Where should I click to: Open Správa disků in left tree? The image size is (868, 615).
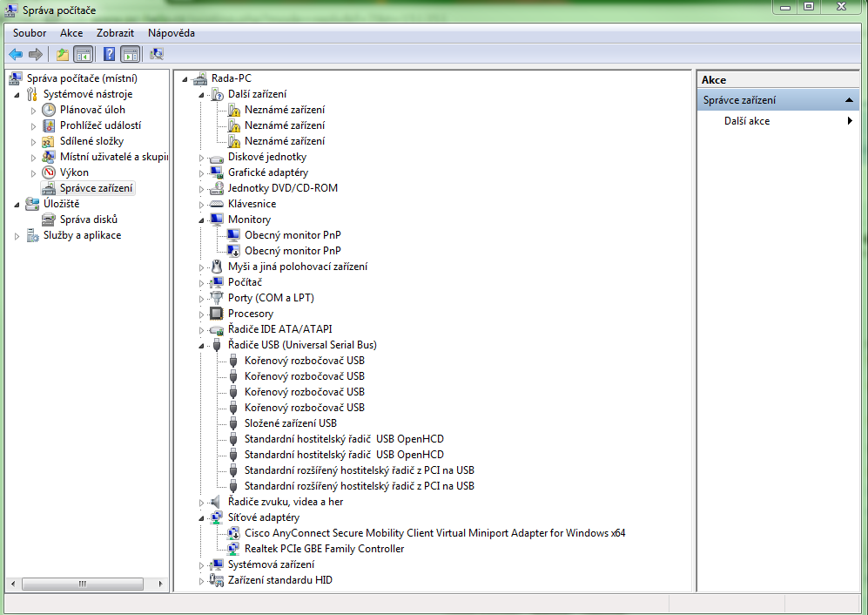[88, 220]
